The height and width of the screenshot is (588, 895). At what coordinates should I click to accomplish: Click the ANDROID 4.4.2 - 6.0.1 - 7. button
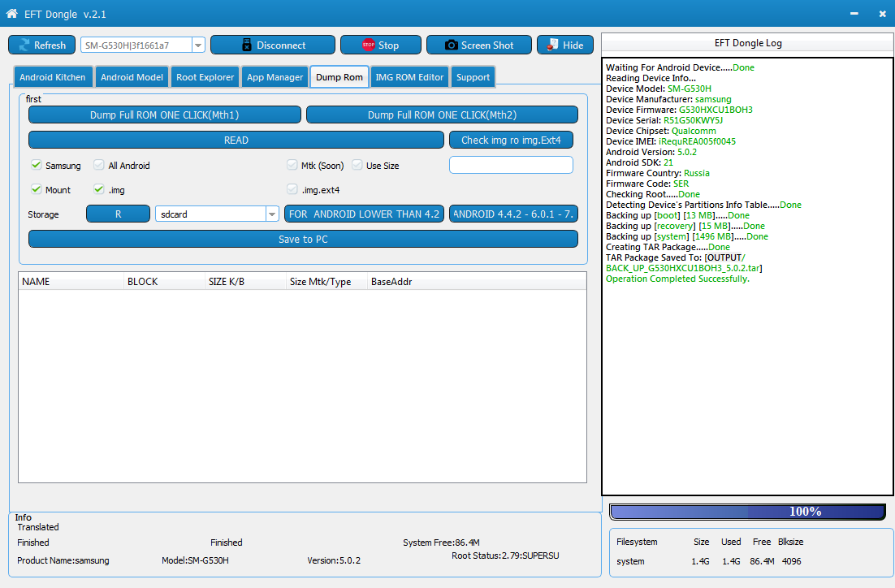(513, 214)
